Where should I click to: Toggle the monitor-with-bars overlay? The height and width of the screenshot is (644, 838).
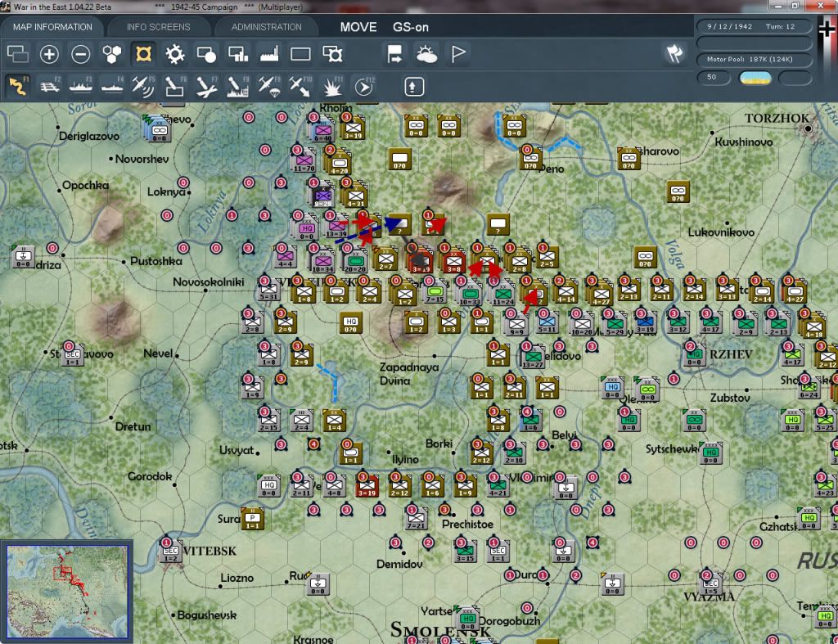[x=238, y=54]
